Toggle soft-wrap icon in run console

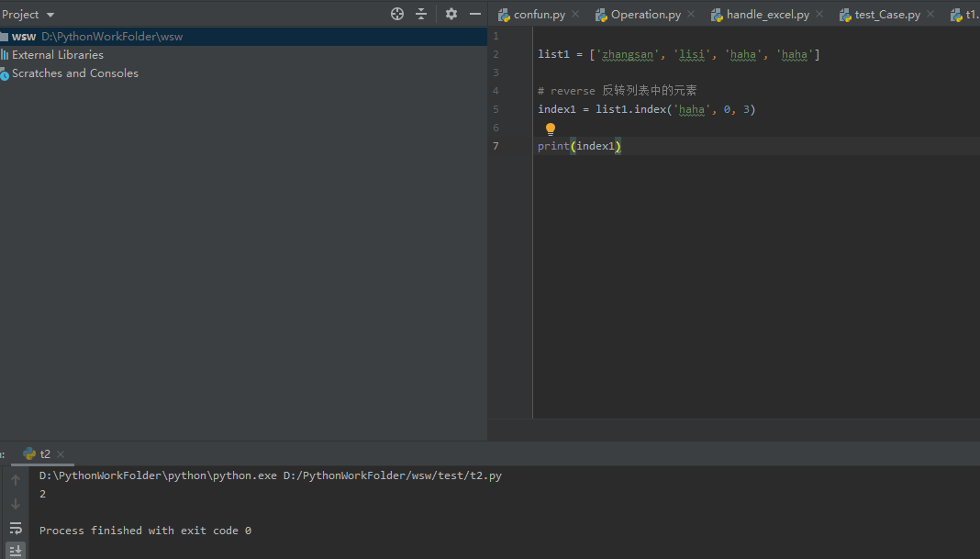pos(16,529)
